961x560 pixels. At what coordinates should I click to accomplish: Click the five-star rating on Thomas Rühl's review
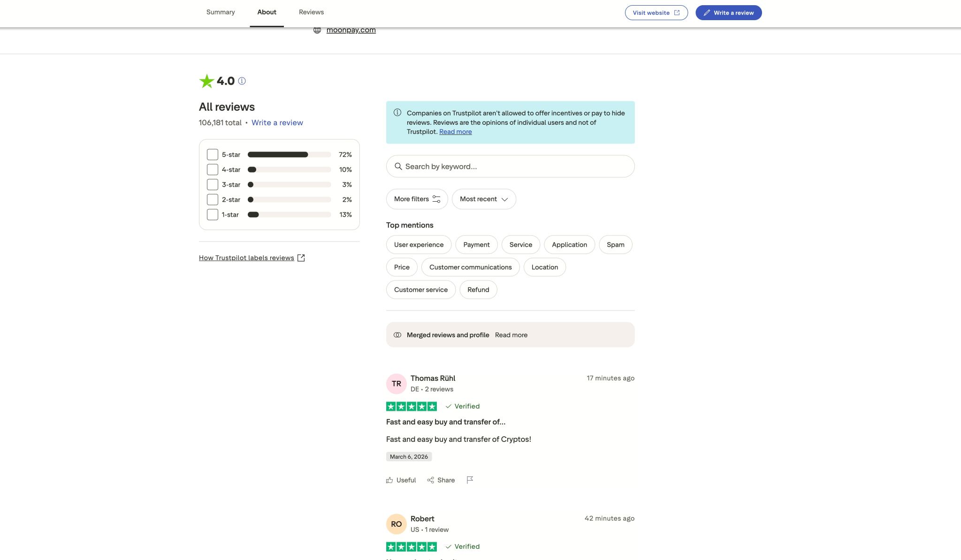point(412,406)
